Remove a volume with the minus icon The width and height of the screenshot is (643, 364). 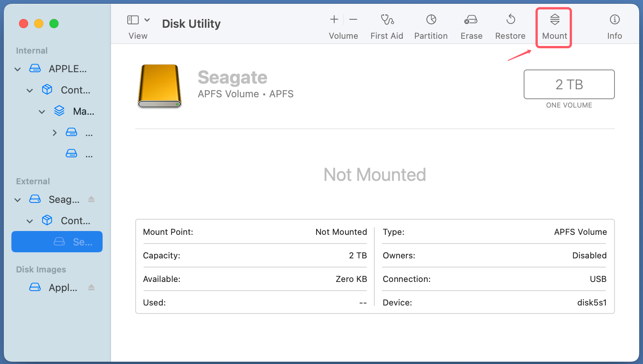pos(353,19)
